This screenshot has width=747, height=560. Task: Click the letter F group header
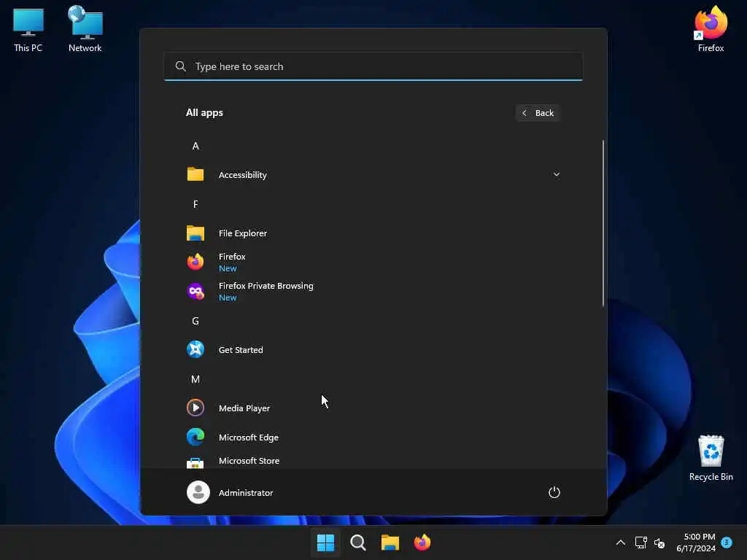click(x=196, y=204)
